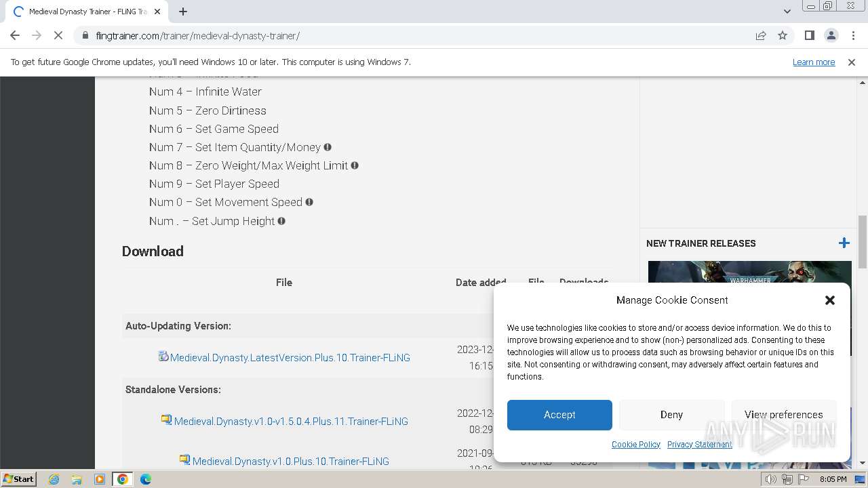Dismiss the Chrome update notice bar
Image resolution: width=868 pixels, height=488 pixels.
click(852, 62)
